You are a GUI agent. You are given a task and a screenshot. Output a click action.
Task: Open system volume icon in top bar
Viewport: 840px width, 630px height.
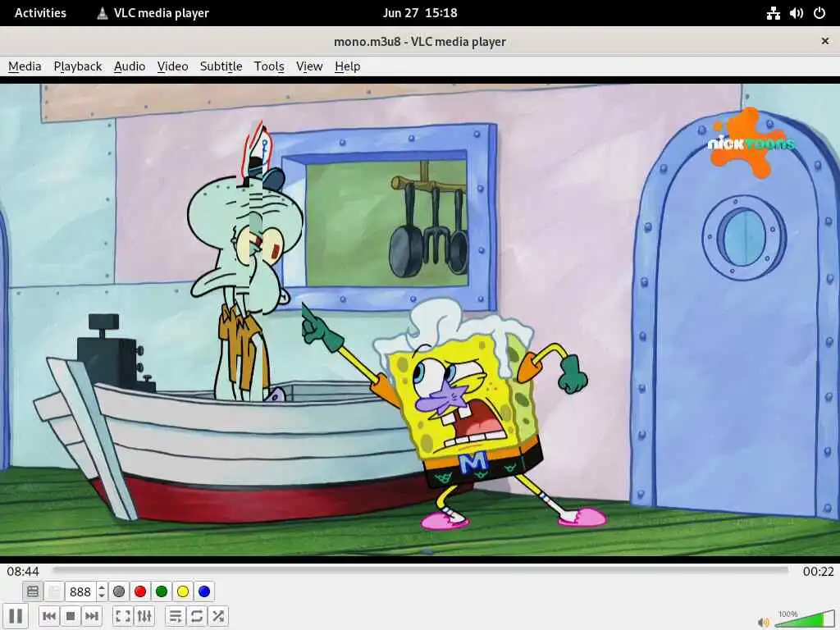(x=796, y=13)
